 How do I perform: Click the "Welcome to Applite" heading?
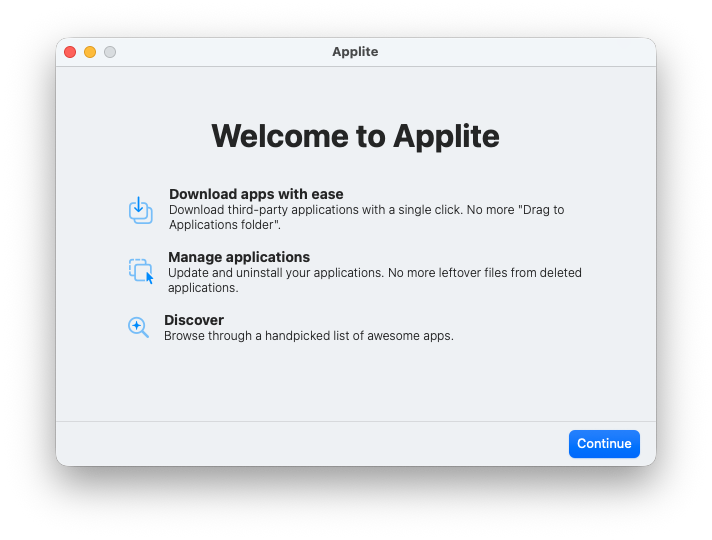pos(356,136)
